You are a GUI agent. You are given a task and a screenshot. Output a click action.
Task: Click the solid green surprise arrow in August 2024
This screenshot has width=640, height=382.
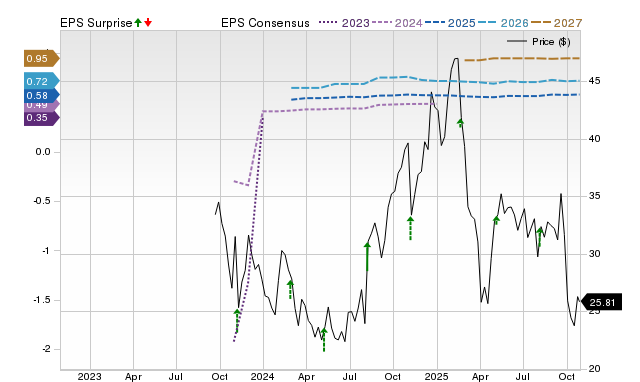(x=367, y=257)
